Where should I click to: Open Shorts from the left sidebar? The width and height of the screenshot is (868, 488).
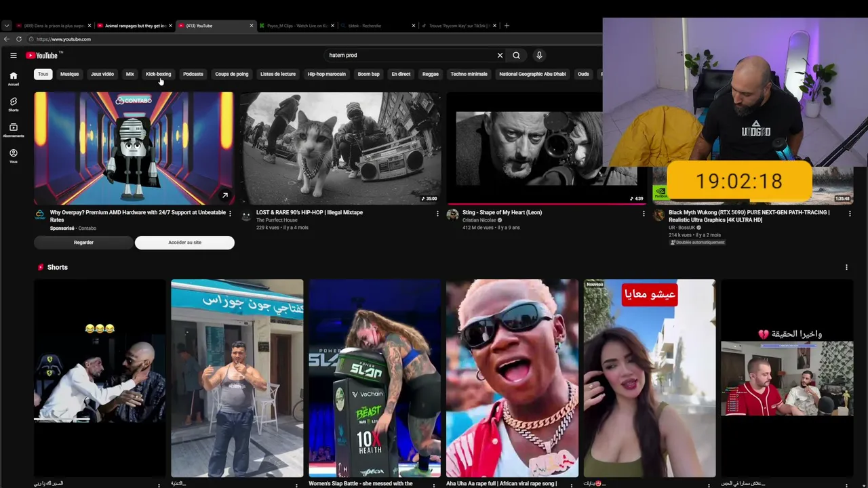coord(13,104)
